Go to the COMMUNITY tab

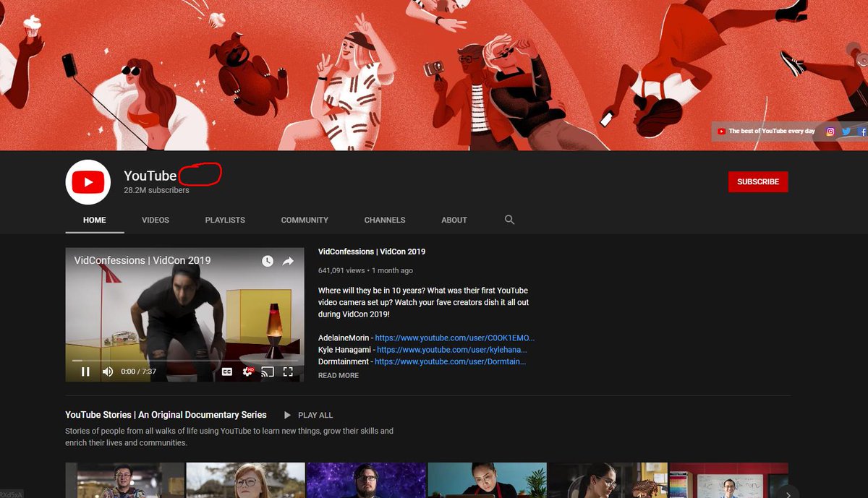point(305,220)
